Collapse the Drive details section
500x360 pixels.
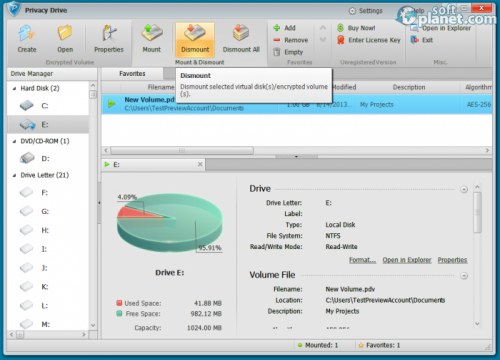click(464, 189)
